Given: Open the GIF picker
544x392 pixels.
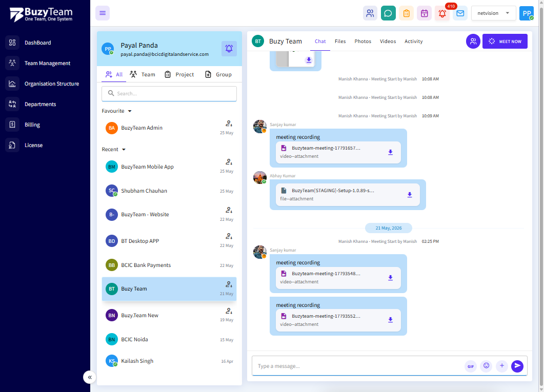Looking at the screenshot, I should pyautogui.click(x=471, y=366).
